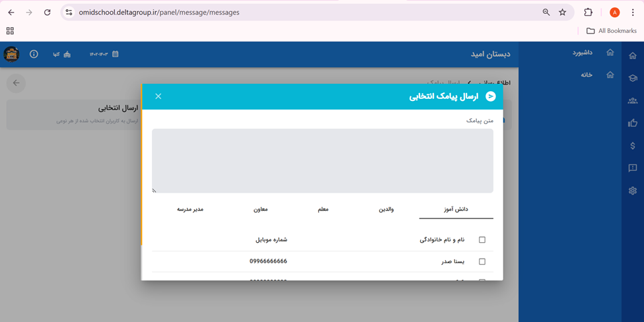The image size is (644, 322).
Task: Open the ارسال انتخابی card behind the dialog
Action: pos(73,114)
